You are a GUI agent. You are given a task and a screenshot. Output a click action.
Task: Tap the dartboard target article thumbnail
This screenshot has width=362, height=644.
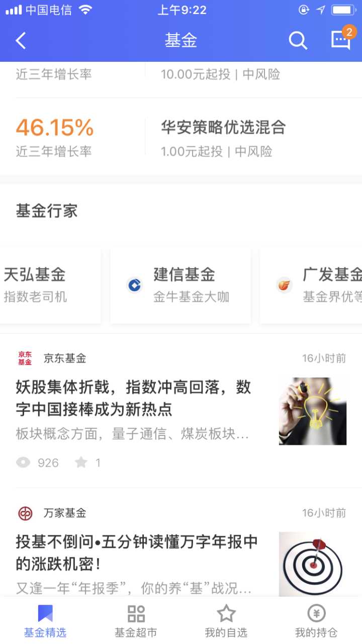point(313,564)
